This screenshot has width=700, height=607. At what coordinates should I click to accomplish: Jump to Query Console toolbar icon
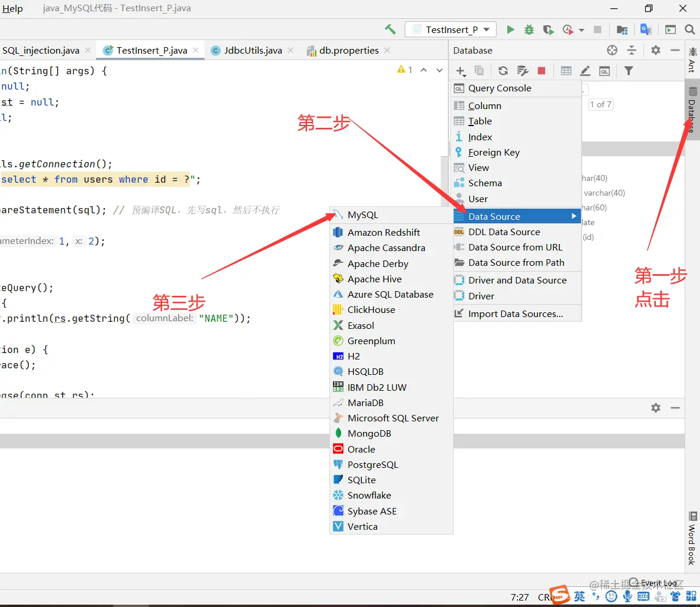605,71
